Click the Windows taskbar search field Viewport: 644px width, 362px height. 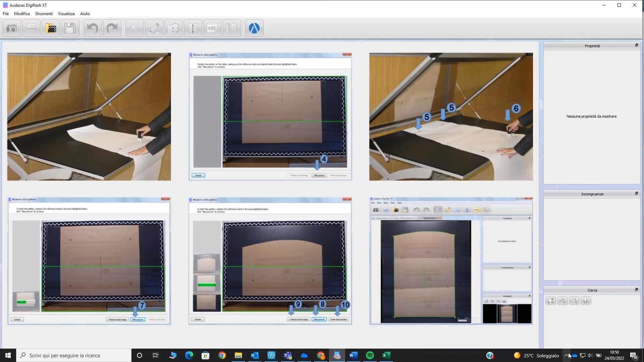[74, 355]
